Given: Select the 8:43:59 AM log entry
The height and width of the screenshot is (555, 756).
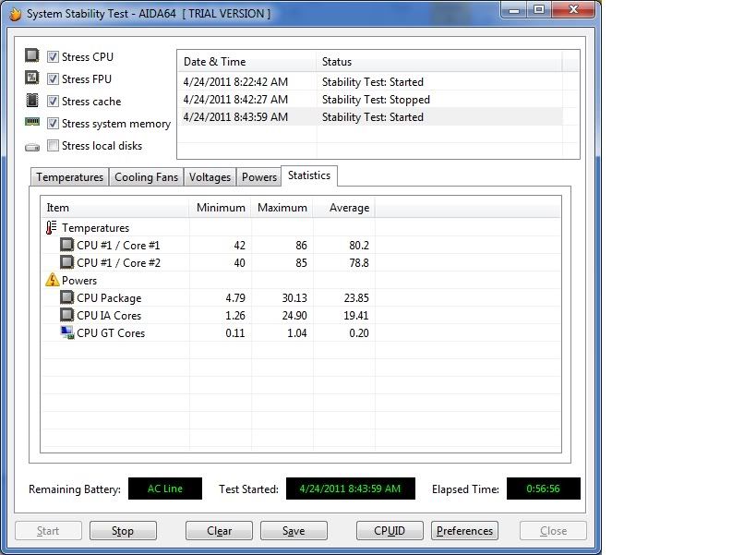Looking at the screenshot, I should [370, 117].
